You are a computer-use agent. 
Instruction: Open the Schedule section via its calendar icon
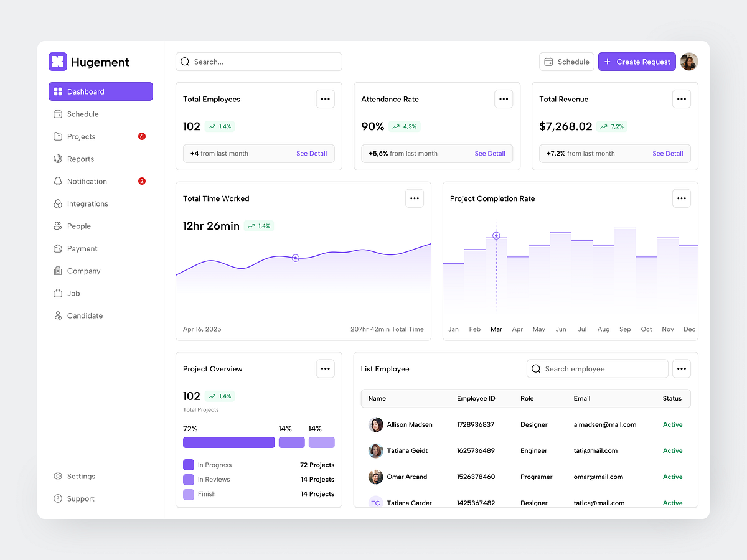click(x=57, y=114)
